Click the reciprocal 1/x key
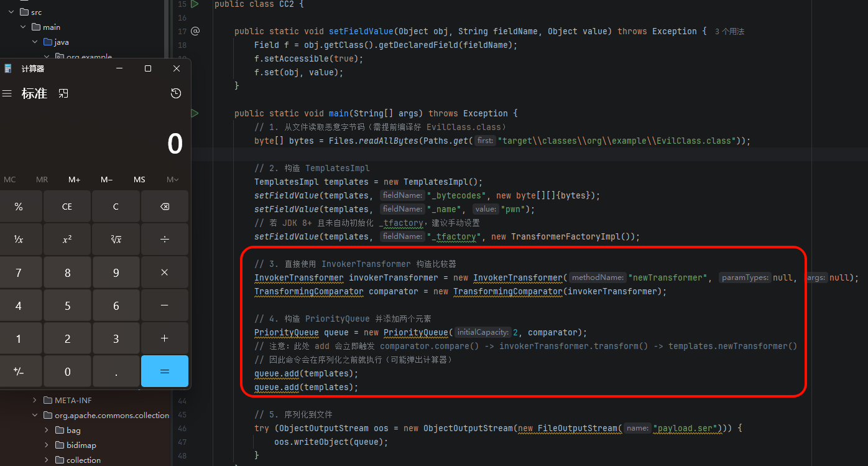Screen dimensions: 868x466 (x=19, y=240)
